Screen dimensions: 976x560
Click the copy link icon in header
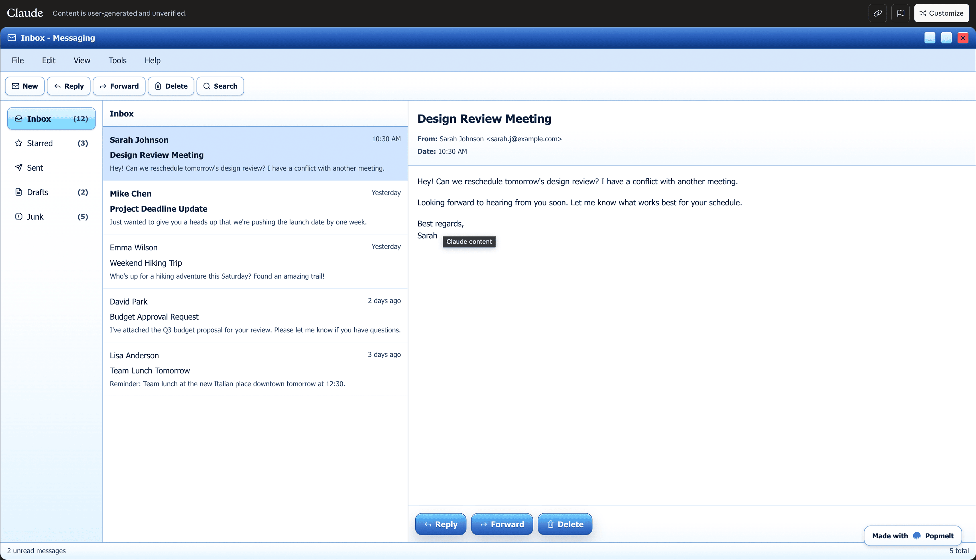click(877, 13)
